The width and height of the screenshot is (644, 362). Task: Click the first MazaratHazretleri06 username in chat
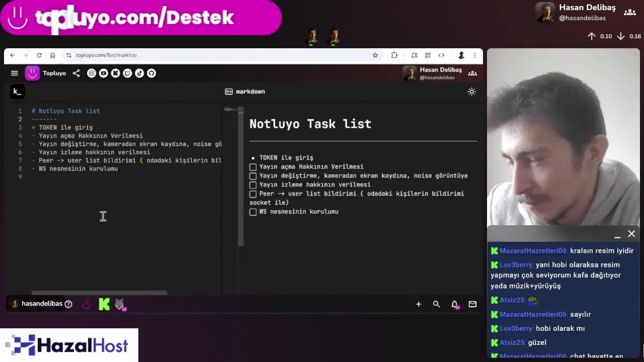[x=533, y=251]
